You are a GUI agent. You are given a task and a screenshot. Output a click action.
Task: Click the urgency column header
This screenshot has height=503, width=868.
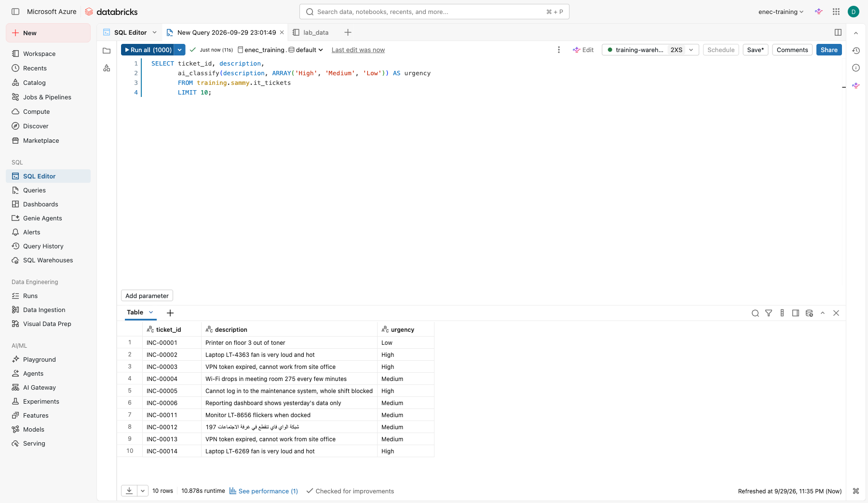pyautogui.click(x=406, y=329)
